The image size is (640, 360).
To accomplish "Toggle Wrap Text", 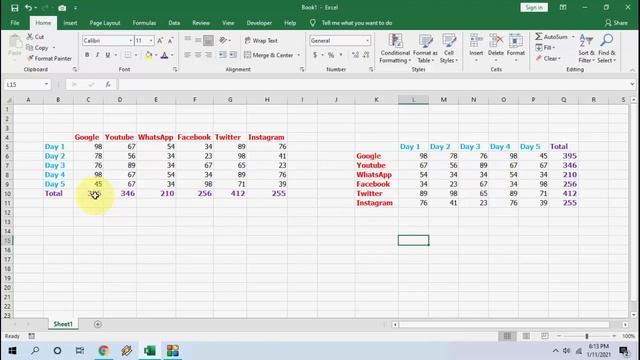I will [261, 40].
